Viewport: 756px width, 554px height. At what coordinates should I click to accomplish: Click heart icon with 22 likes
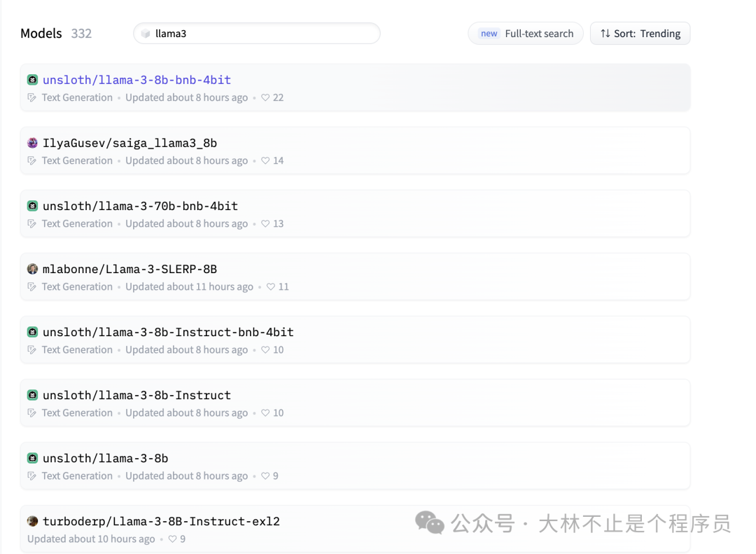pos(265,97)
